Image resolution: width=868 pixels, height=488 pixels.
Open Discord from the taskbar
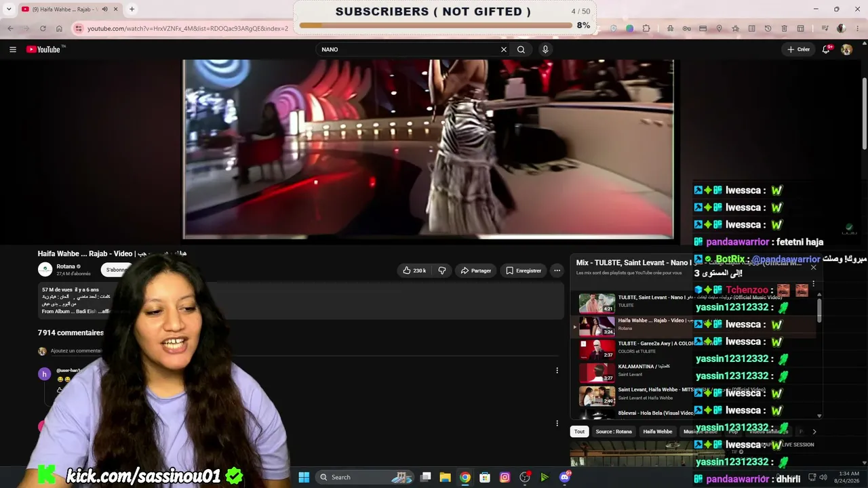565,477
